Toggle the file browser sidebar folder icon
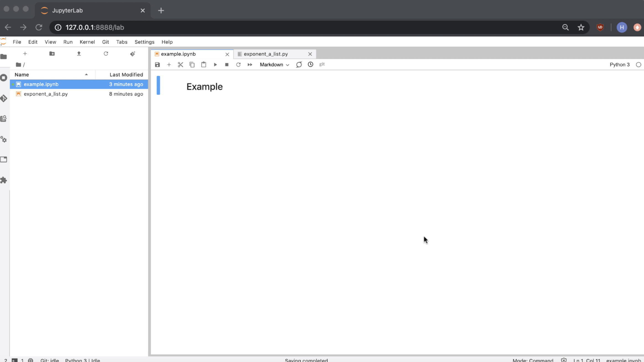Viewport: 644px width, 362px height. (4, 57)
